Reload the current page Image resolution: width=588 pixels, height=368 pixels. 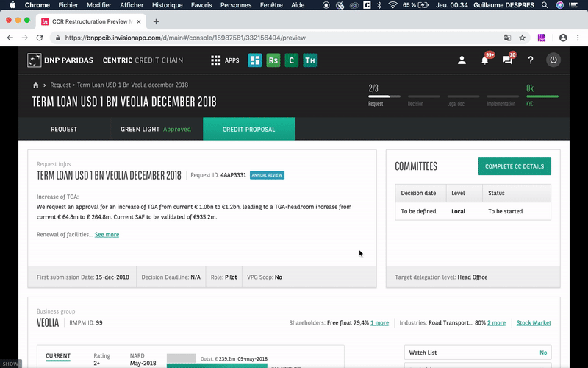40,38
